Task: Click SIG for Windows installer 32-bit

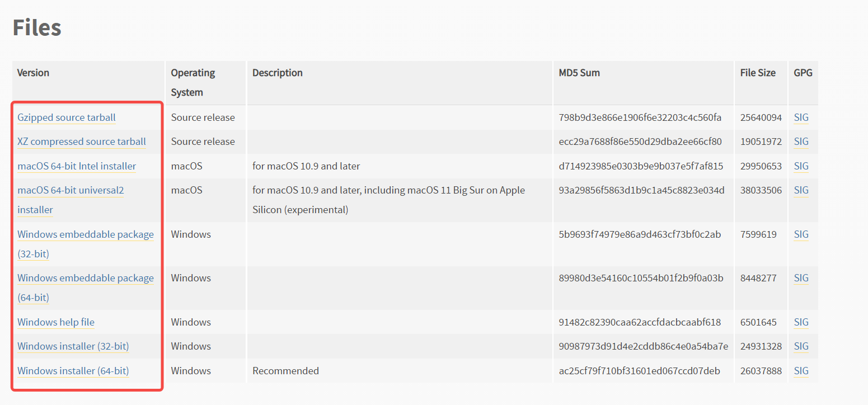Action: pyautogui.click(x=801, y=346)
